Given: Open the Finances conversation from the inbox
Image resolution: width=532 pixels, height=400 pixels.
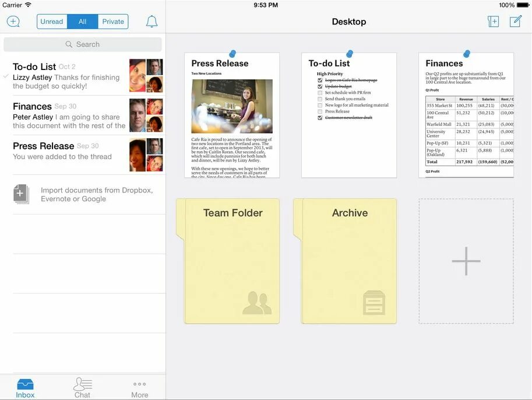Looking at the screenshot, I should click(x=82, y=116).
